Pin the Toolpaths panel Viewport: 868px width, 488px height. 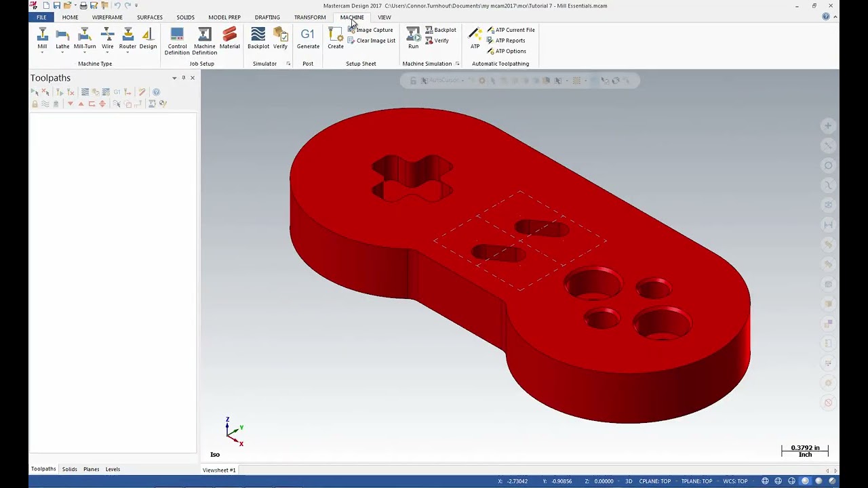[x=183, y=78]
